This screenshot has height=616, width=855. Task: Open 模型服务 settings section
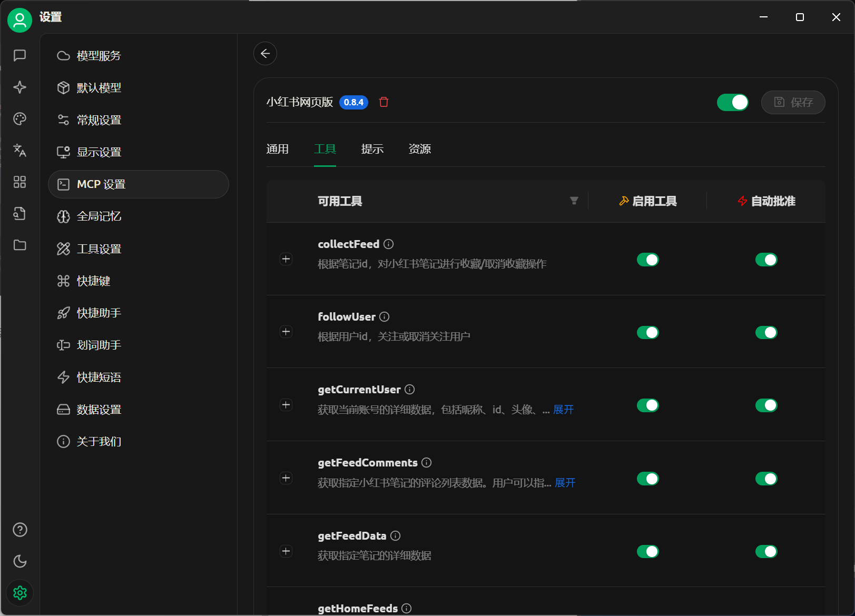pyautogui.click(x=139, y=56)
